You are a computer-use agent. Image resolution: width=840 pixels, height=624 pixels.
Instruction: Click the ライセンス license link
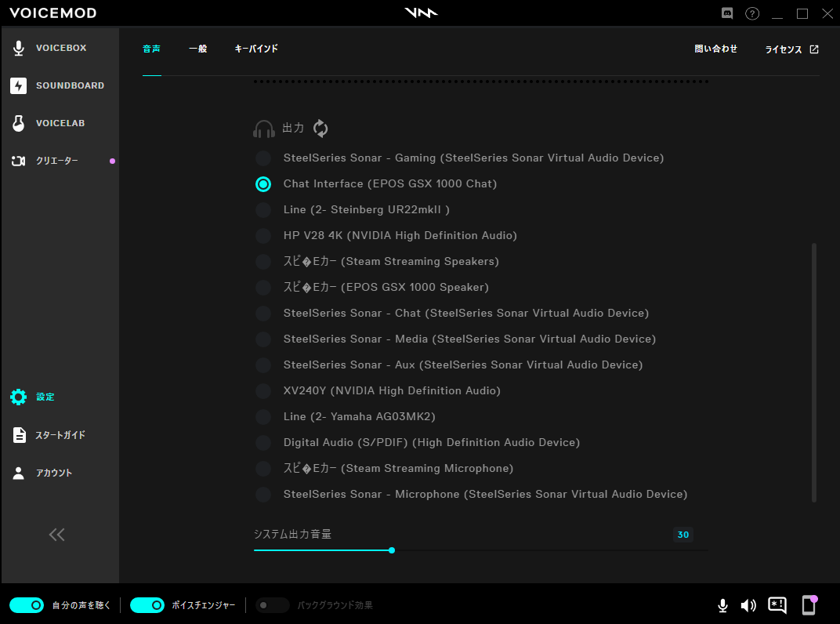(784, 49)
